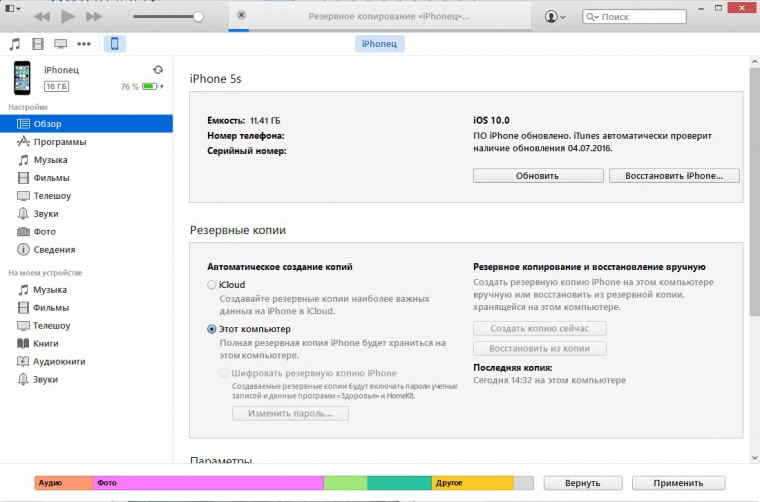This screenshot has width=760, height=502.
Task: Select the iPhone device icon
Action: coord(114,44)
